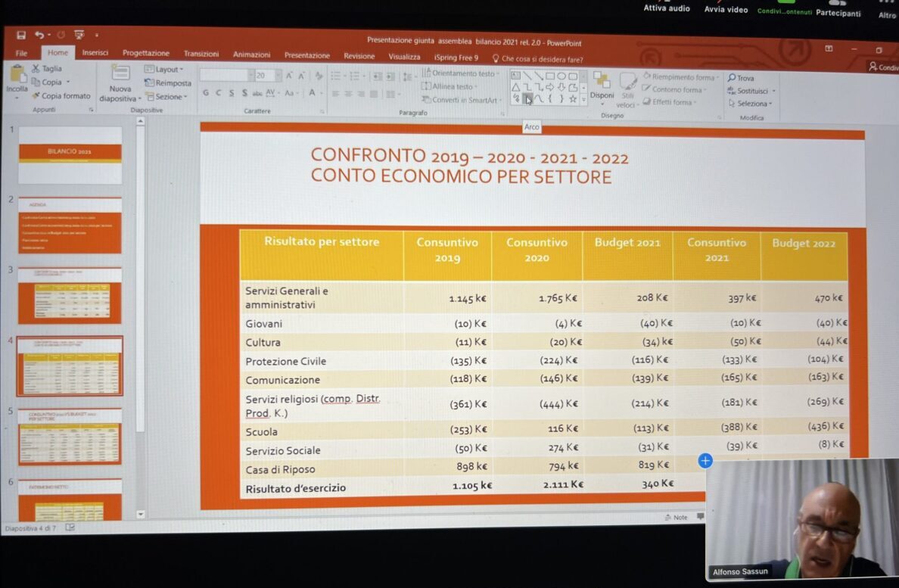Cut selection with Taglia
899x588 pixels.
click(46, 68)
